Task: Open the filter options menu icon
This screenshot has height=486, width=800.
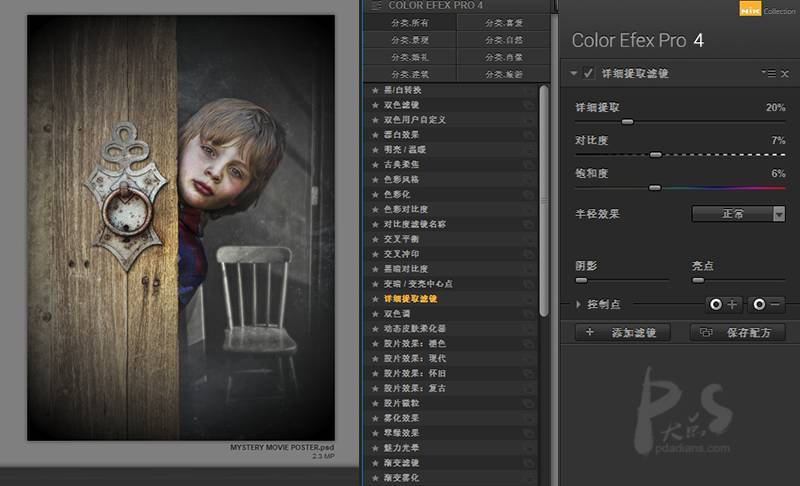Action: [x=769, y=73]
